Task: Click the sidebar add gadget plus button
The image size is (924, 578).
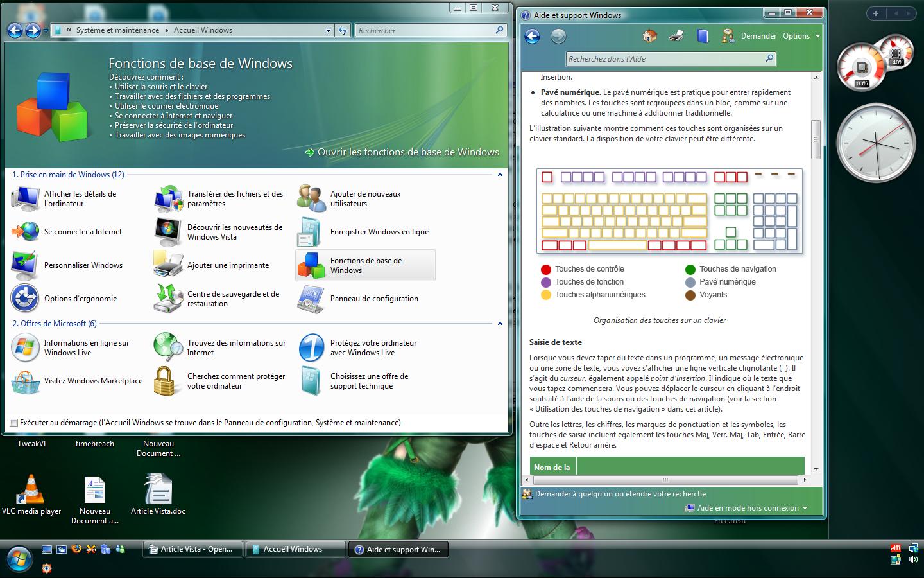Action: [x=875, y=13]
